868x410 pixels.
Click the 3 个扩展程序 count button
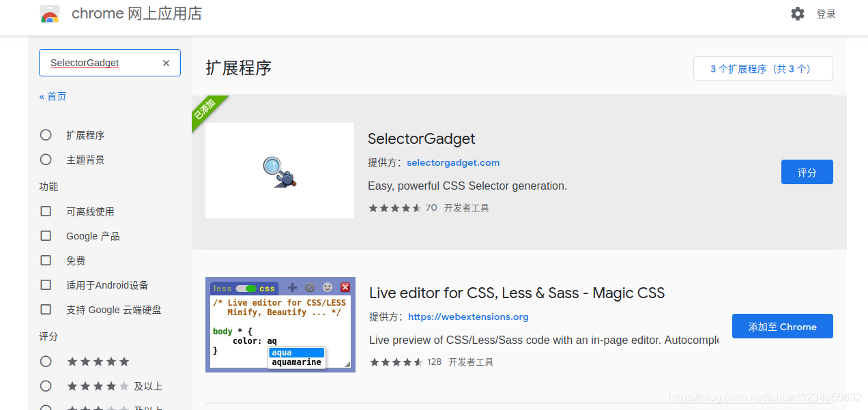(763, 68)
